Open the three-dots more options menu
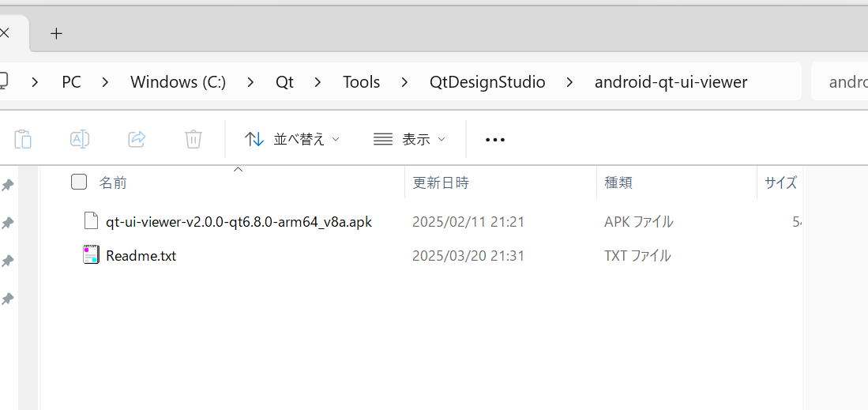Screen dimensions: 868x410 495,140
